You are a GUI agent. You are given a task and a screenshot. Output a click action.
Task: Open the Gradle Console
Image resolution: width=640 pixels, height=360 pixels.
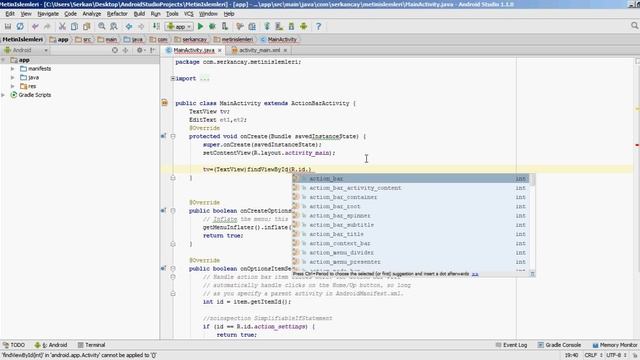click(x=559, y=345)
